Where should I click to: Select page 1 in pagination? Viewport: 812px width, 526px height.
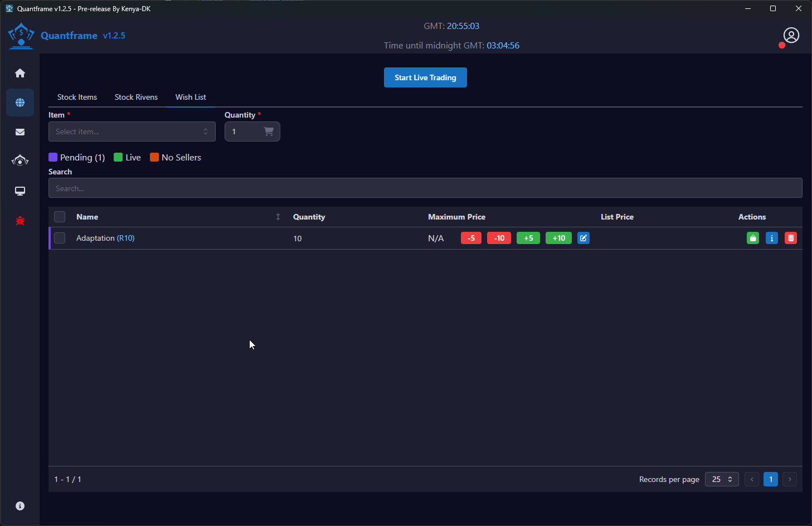click(x=771, y=479)
